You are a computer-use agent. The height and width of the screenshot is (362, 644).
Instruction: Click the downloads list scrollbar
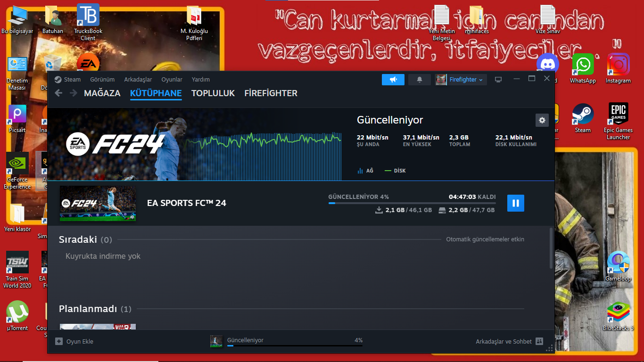tap(551, 248)
